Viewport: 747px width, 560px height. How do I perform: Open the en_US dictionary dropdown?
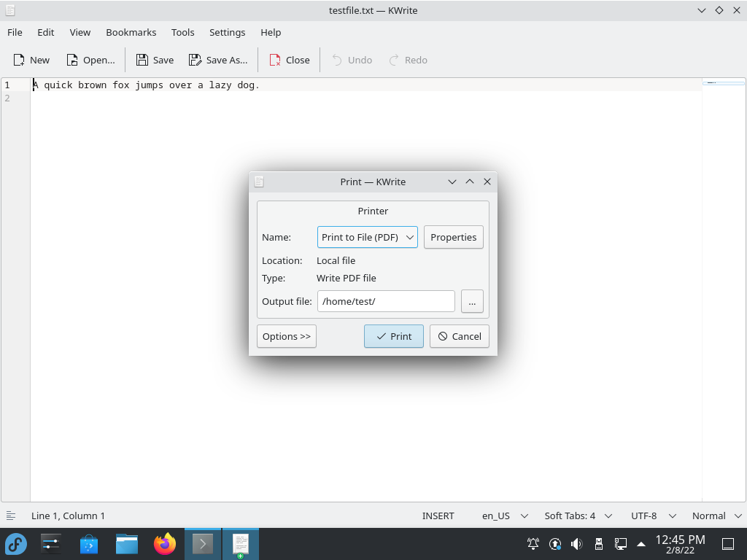[x=505, y=516]
